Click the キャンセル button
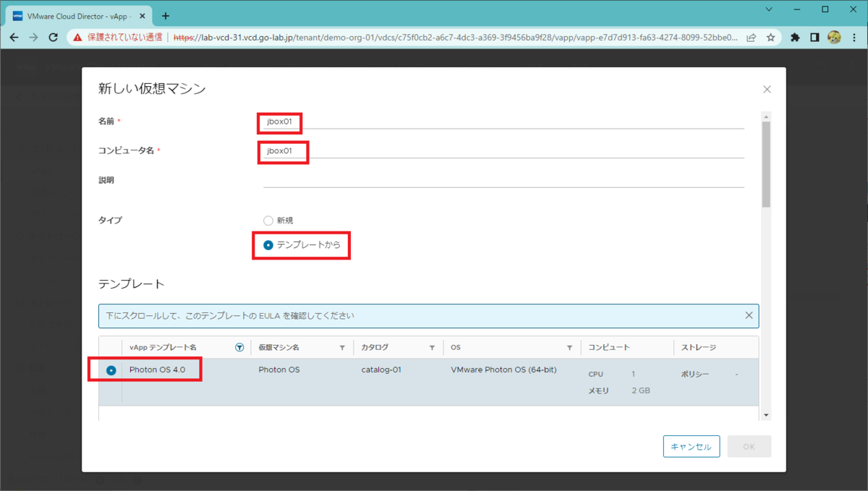The width and height of the screenshot is (868, 491). (x=692, y=447)
